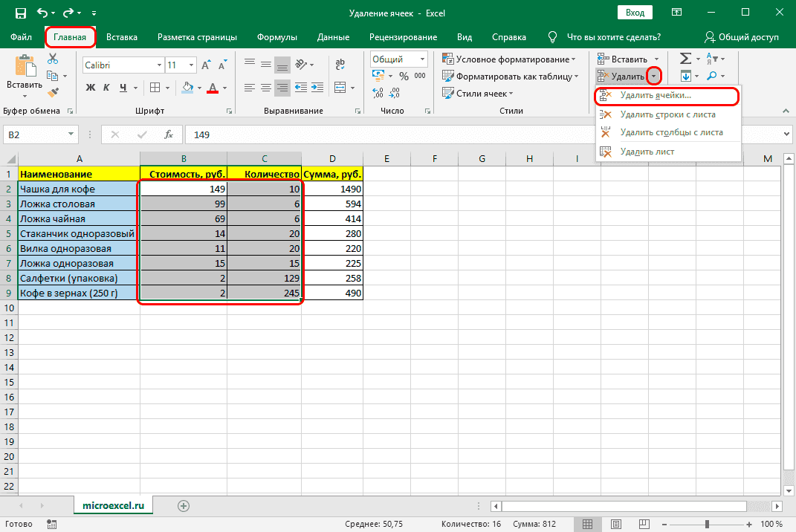
Task: Click the AutoSum sigma icon
Action: [x=685, y=59]
